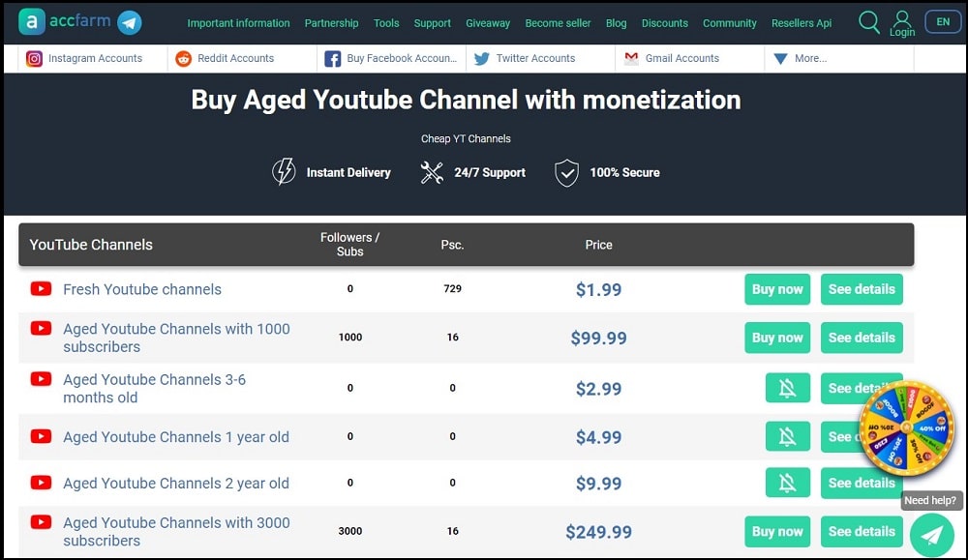
Task: Open the Gmail Accounts category
Action: pos(682,59)
